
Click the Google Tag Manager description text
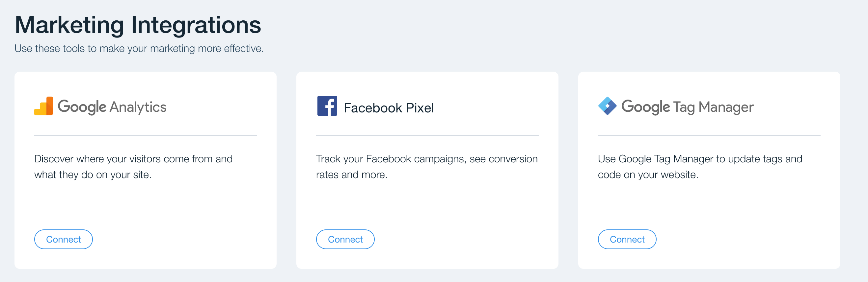tap(700, 167)
